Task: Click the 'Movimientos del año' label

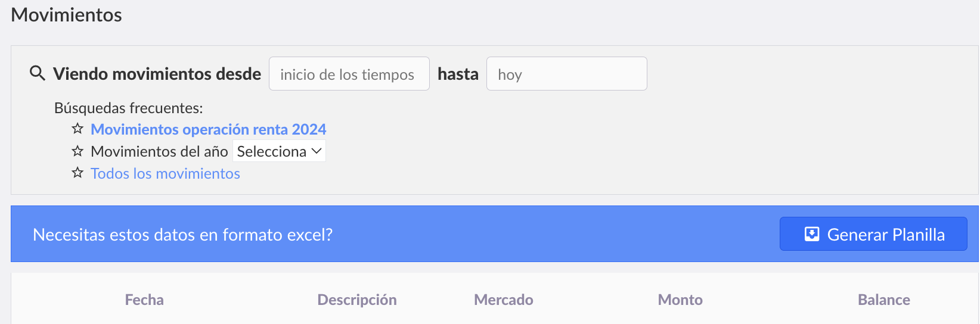Action: (x=159, y=151)
